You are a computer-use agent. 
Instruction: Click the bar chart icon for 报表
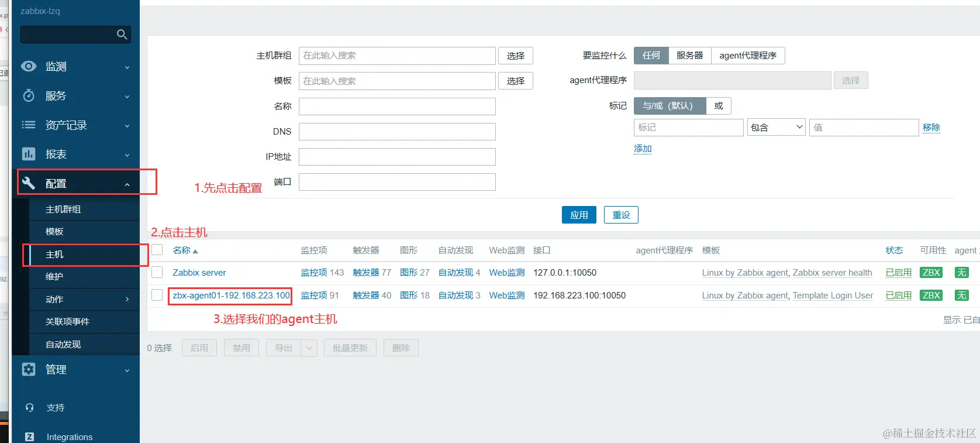click(29, 154)
